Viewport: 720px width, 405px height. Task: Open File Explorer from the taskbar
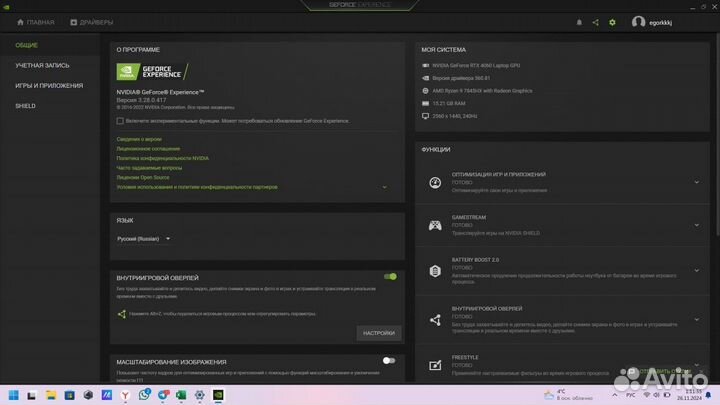pyautogui.click(x=51, y=395)
